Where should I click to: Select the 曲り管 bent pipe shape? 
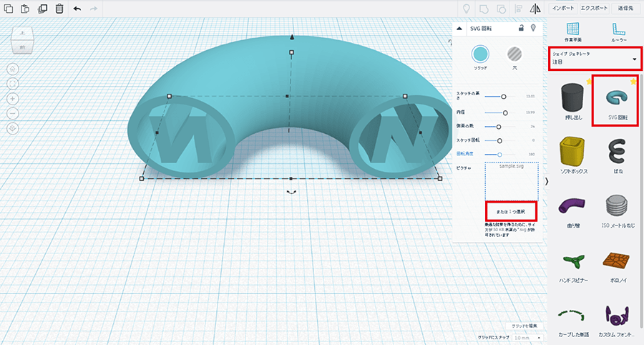click(x=573, y=210)
